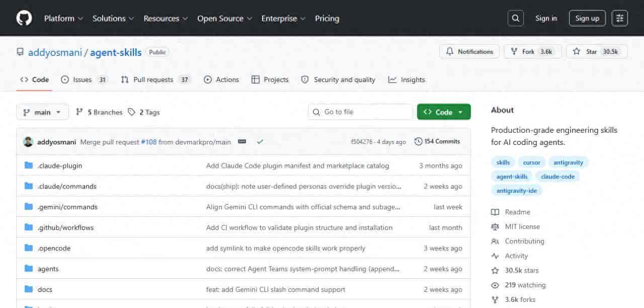Image resolution: width=644 pixels, height=308 pixels.
Task: Open the Solutions menu
Action: [113, 18]
